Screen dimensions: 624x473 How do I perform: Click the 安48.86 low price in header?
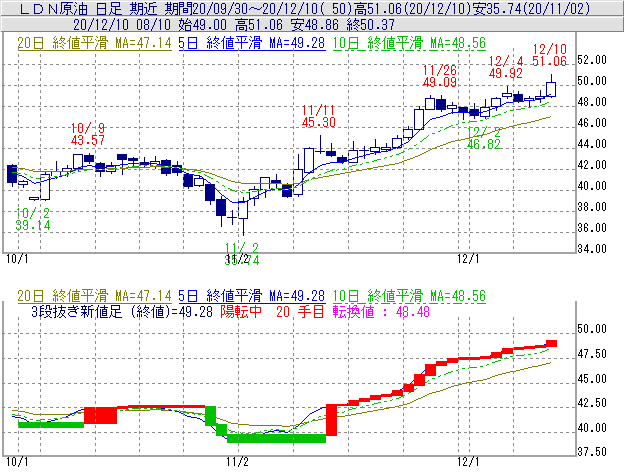point(314,25)
